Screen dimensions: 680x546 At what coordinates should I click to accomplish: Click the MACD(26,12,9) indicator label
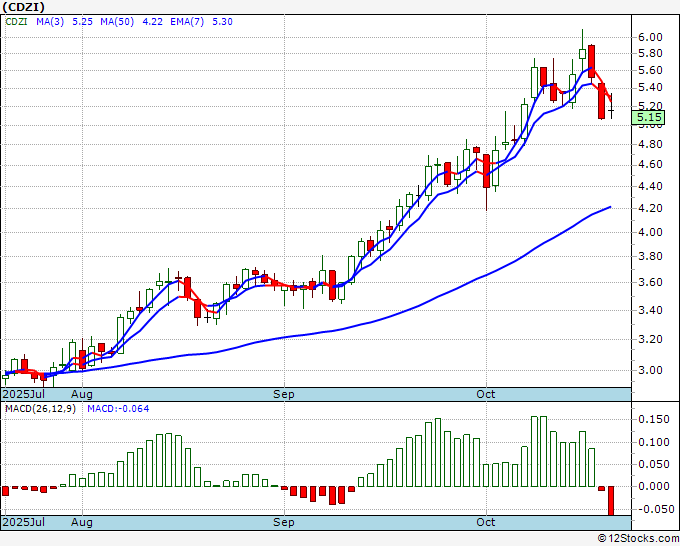click(40, 409)
